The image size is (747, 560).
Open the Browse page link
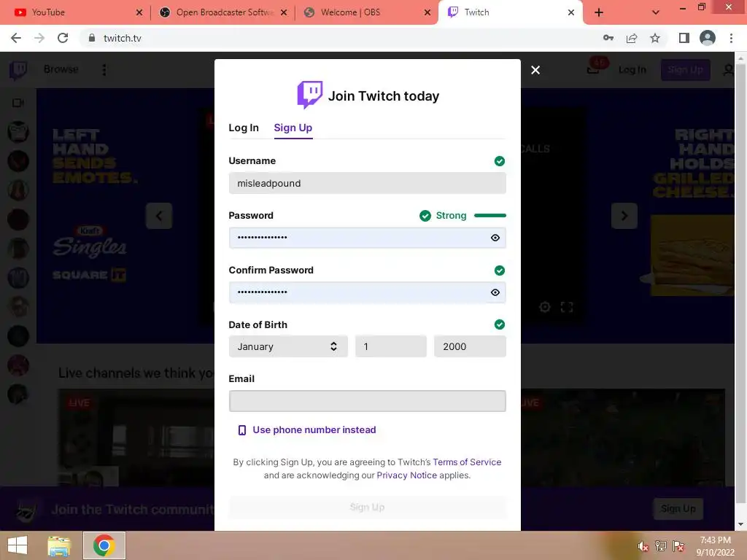[x=61, y=69]
